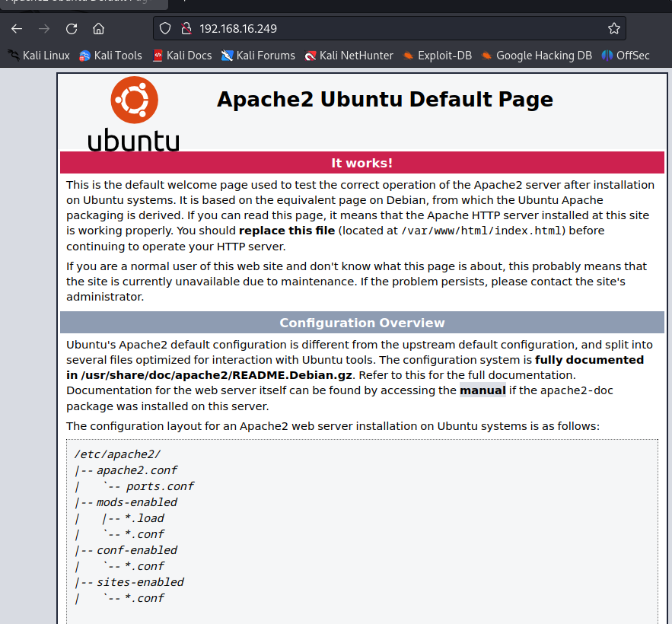The image size is (672, 624).
Task: Go to the browser Home page
Action: click(99, 29)
